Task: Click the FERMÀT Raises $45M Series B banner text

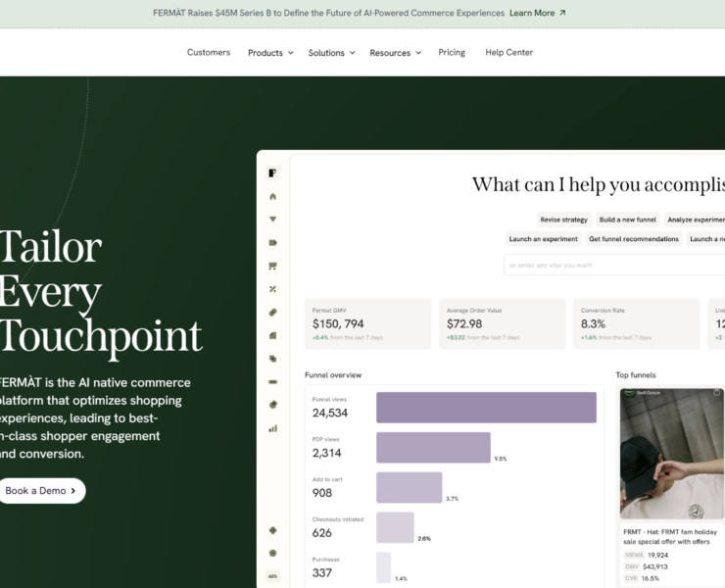Action: click(x=328, y=13)
